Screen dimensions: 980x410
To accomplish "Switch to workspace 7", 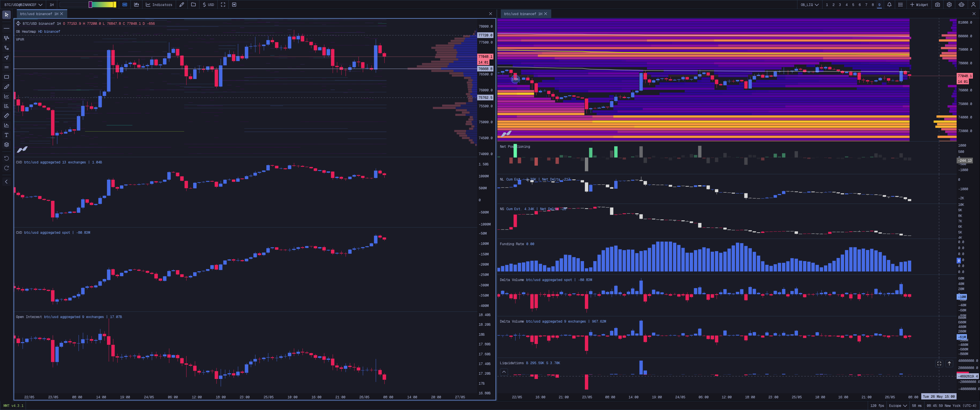I will click(866, 5).
